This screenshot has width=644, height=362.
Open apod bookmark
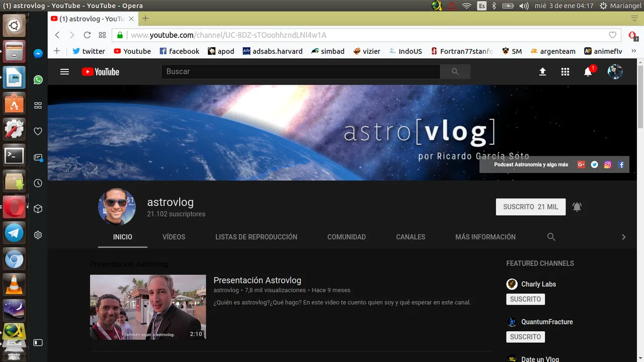tap(221, 51)
